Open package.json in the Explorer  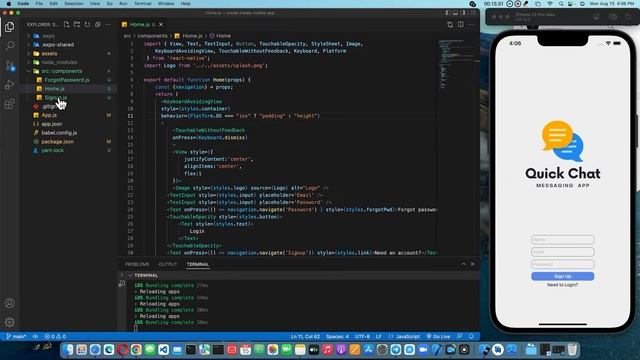(58, 142)
